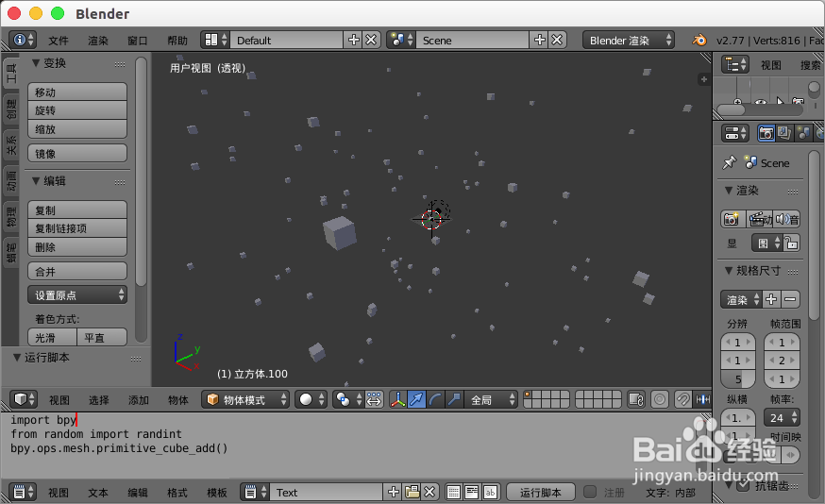This screenshot has height=504, width=825.
Task: Select the Render Layers properties tab
Action: point(784,134)
